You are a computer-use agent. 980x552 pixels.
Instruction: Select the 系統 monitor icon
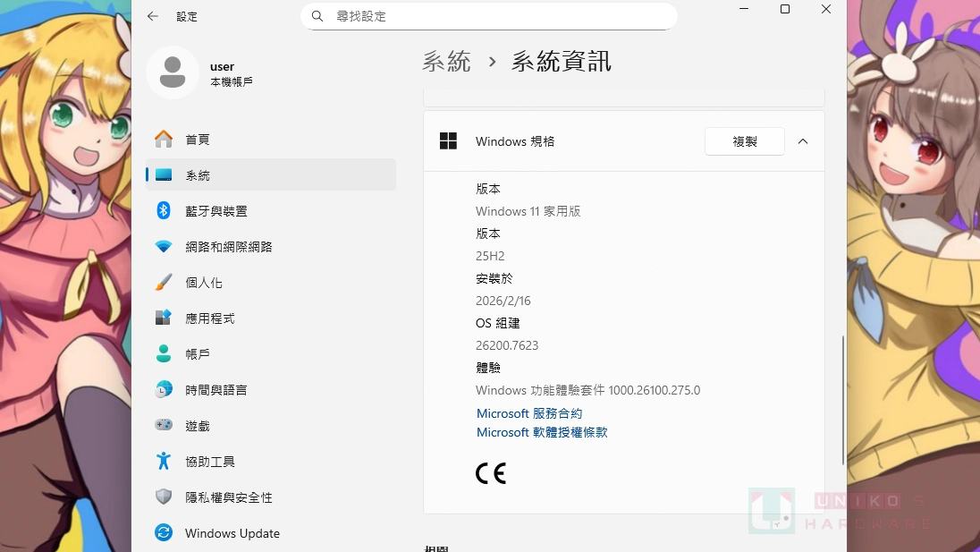pyautogui.click(x=164, y=175)
